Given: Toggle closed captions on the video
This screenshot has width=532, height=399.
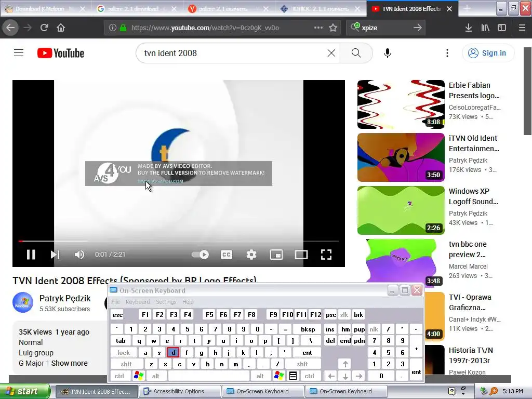Looking at the screenshot, I should coord(227,255).
